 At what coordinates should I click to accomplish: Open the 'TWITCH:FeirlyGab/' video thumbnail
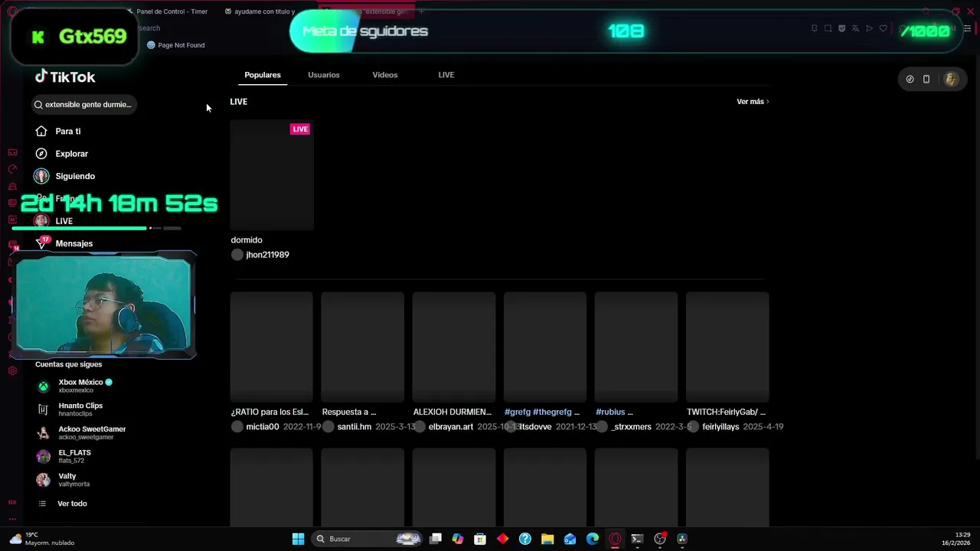click(727, 347)
